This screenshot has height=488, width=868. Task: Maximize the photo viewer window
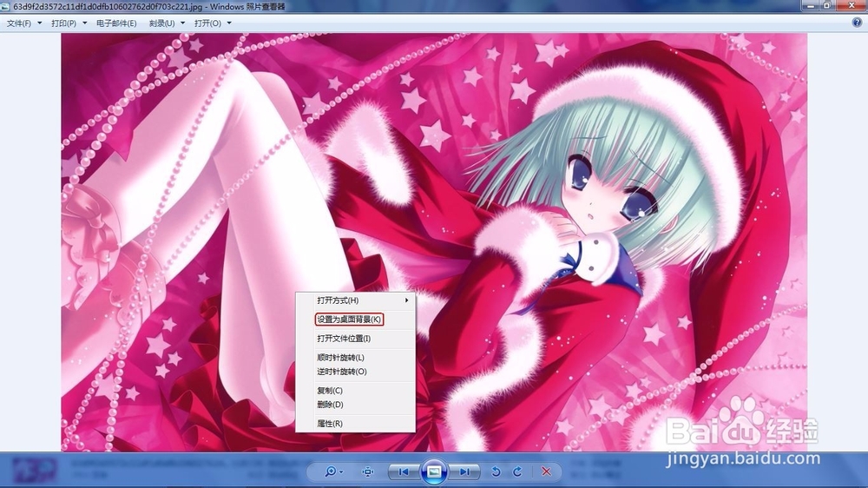(827, 5)
